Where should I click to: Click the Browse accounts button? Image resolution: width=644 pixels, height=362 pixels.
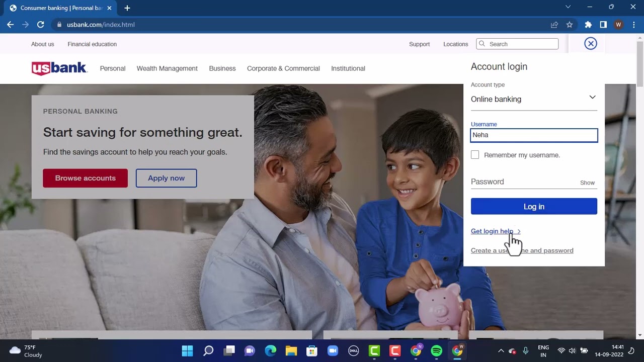click(85, 178)
